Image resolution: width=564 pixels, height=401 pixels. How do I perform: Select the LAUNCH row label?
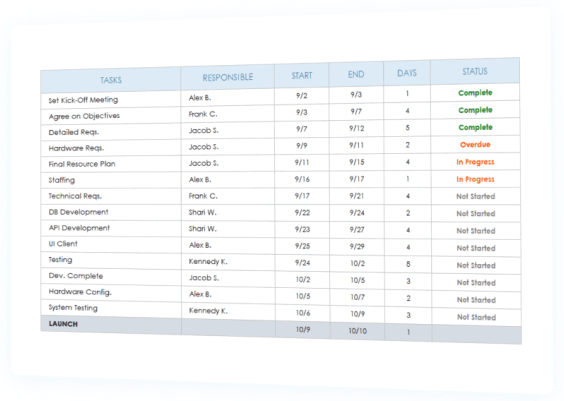(x=63, y=324)
